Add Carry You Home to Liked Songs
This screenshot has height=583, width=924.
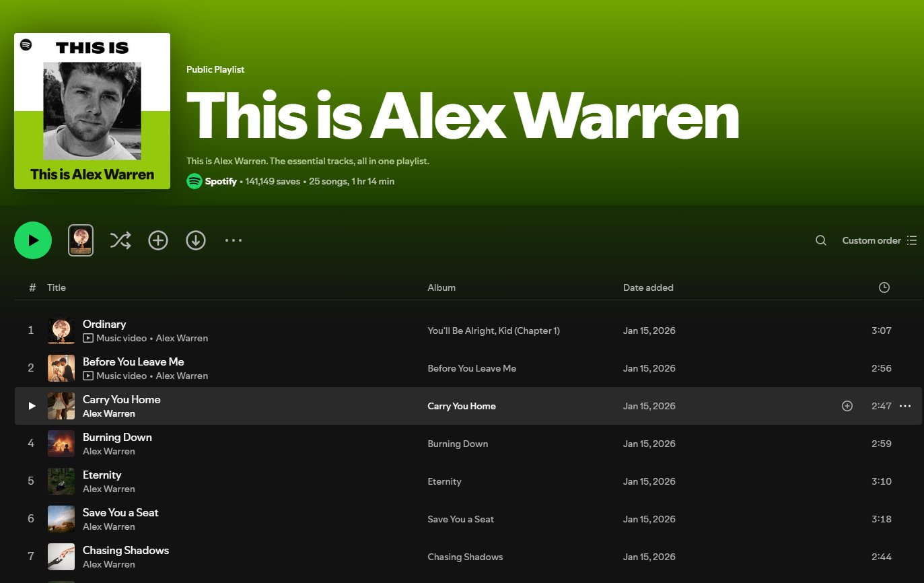pyautogui.click(x=847, y=406)
